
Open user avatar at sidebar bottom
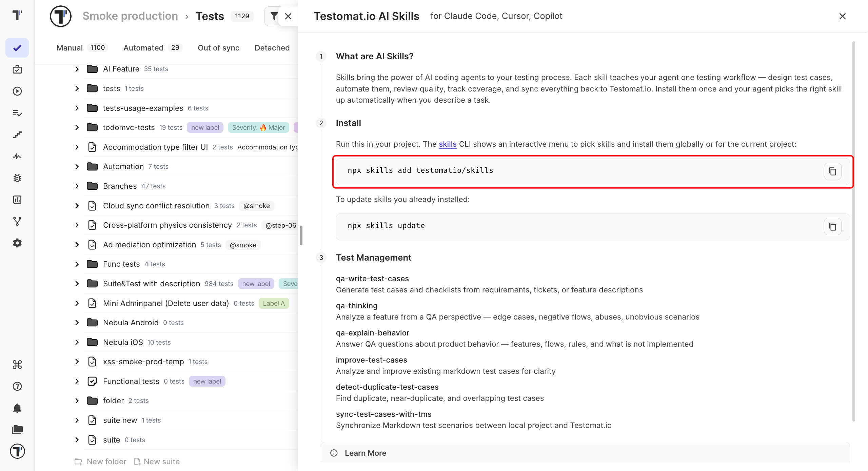(17, 451)
